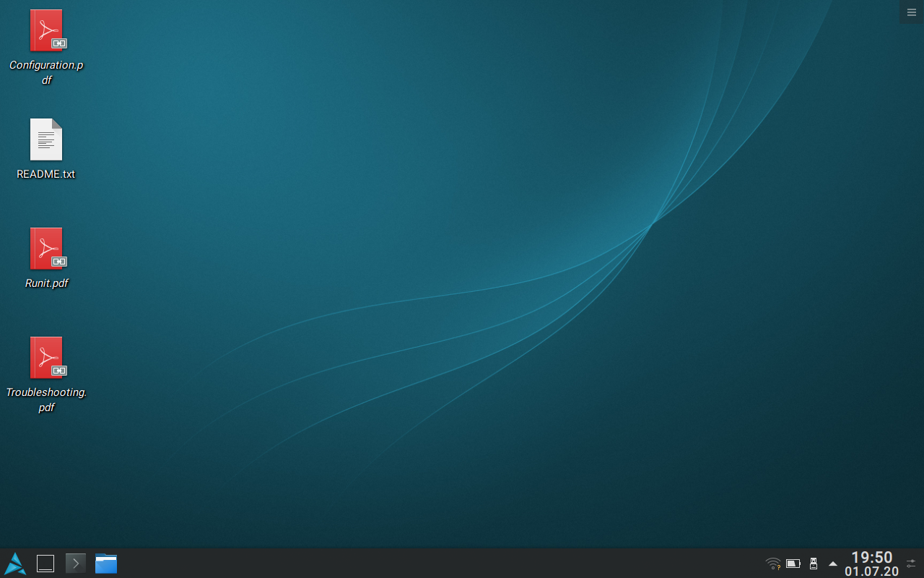Open the file manager folder icon
Image resolution: width=924 pixels, height=578 pixels.
[106, 564]
